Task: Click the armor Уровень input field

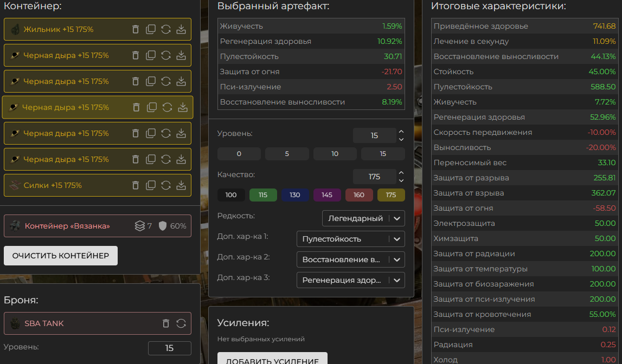Action: coord(169,348)
